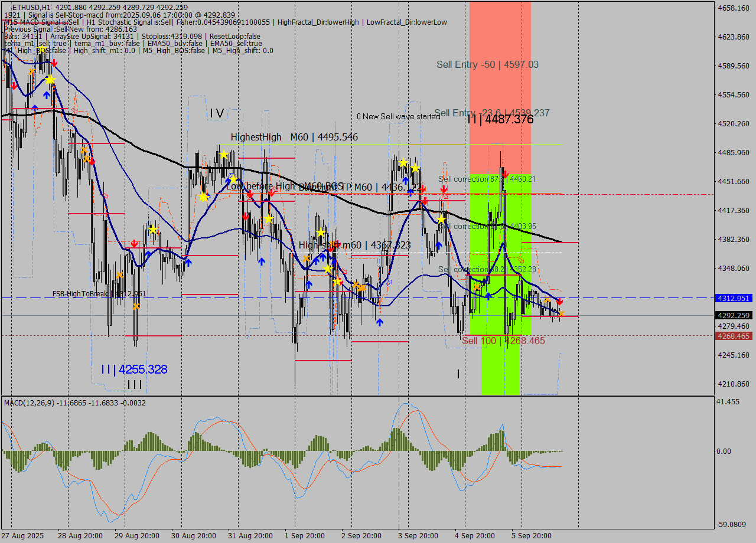This screenshot has width=756, height=543.
Task: Select the hollow orange arrow inside the green zone
Action: (x=521, y=259)
